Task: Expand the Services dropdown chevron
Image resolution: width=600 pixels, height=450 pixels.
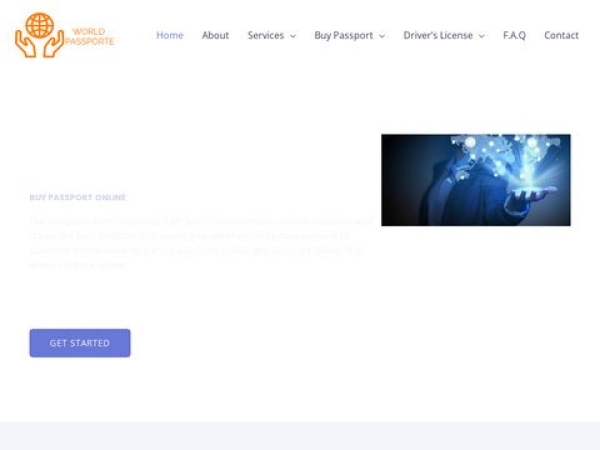Action: 293,36
